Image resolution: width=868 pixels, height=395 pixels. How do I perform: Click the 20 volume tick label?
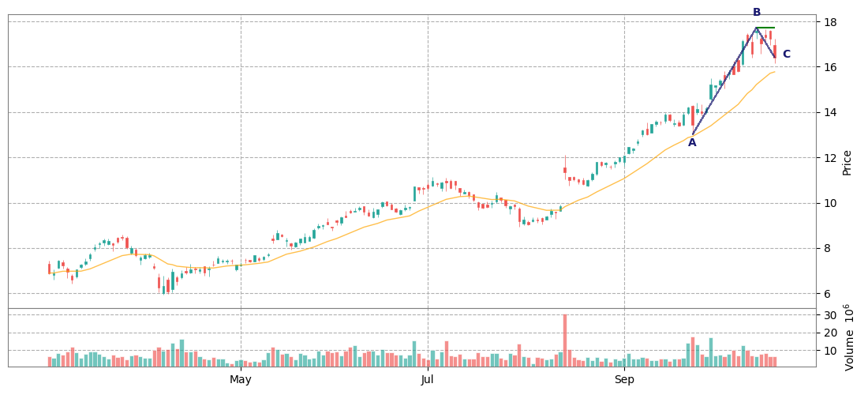pyautogui.click(x=829, y=333)
